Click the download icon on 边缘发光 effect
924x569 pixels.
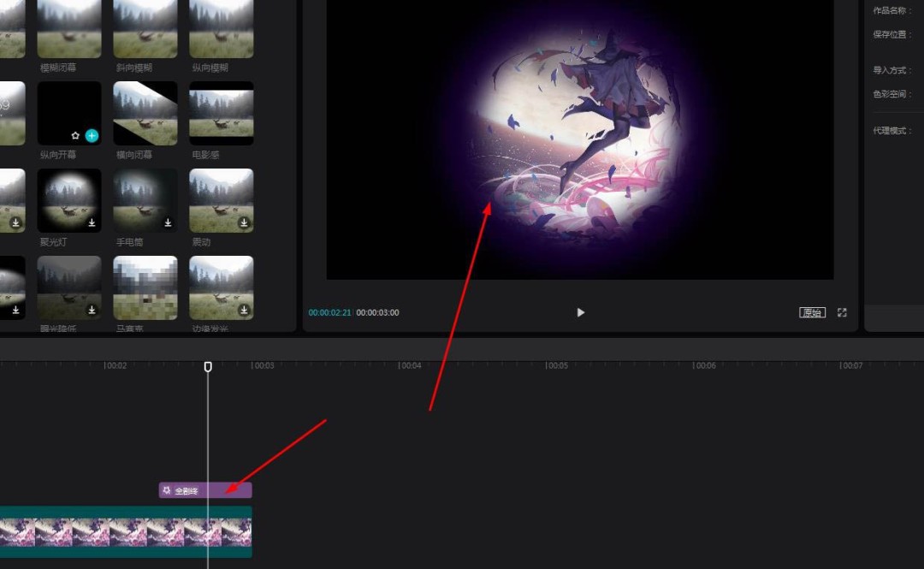(243, 309)
